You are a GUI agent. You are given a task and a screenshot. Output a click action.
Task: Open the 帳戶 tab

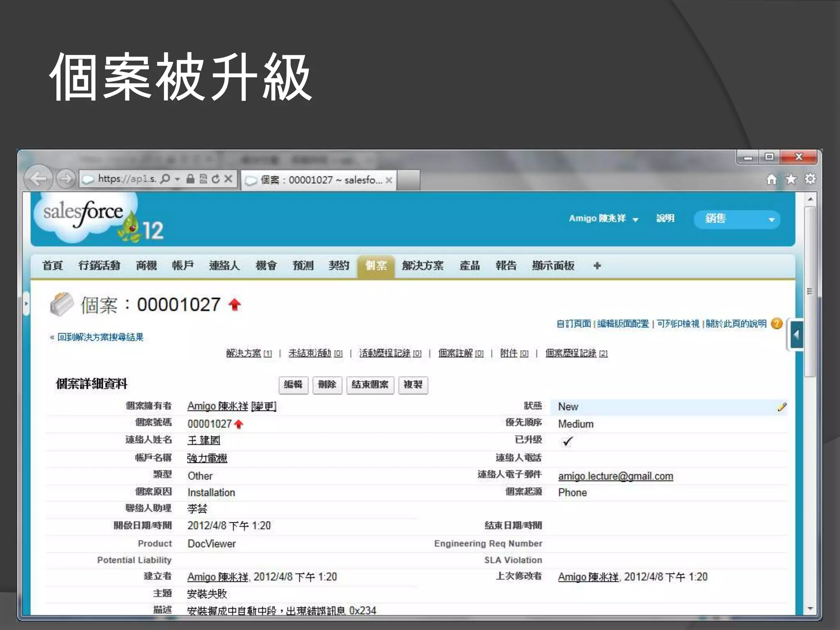pos(183,266)
